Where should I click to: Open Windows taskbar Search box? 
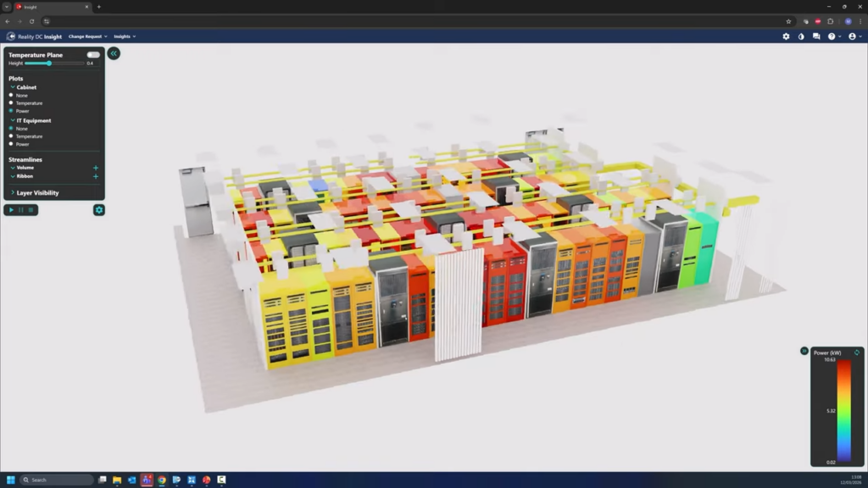coord(57,480)
